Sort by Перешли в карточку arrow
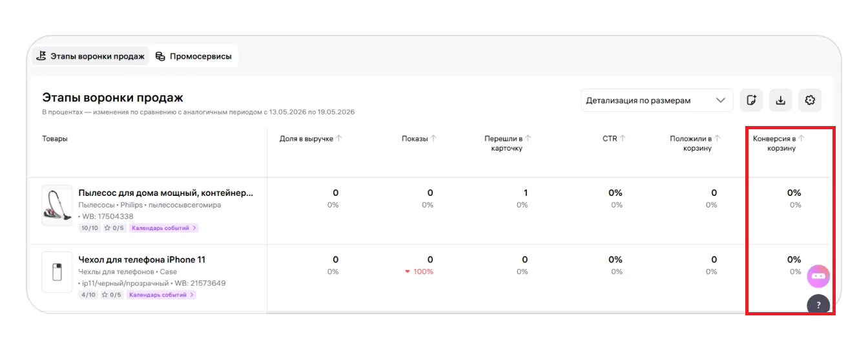The width and height of the screenshot is (868, 349). click(528, 138)
